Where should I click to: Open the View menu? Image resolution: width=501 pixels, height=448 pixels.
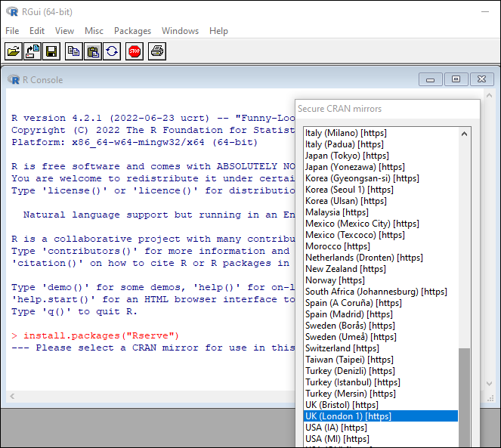64,31
